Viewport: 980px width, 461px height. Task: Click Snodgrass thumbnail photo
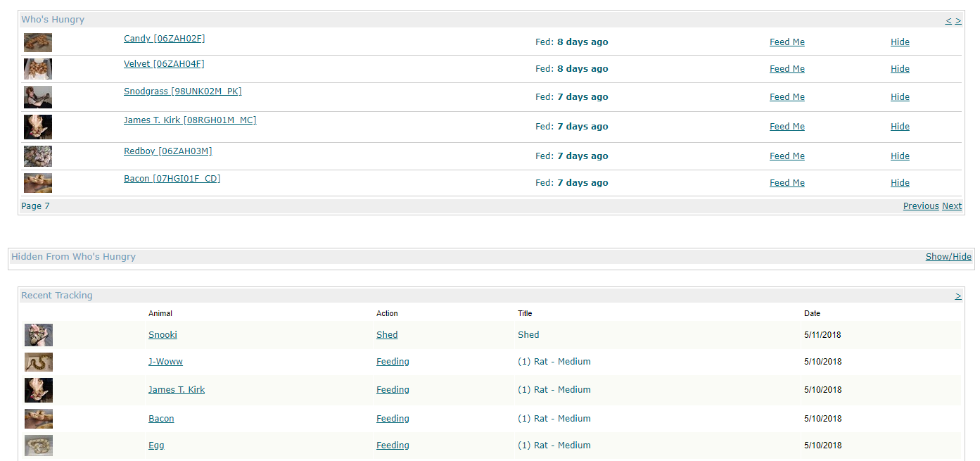[38, 97]
